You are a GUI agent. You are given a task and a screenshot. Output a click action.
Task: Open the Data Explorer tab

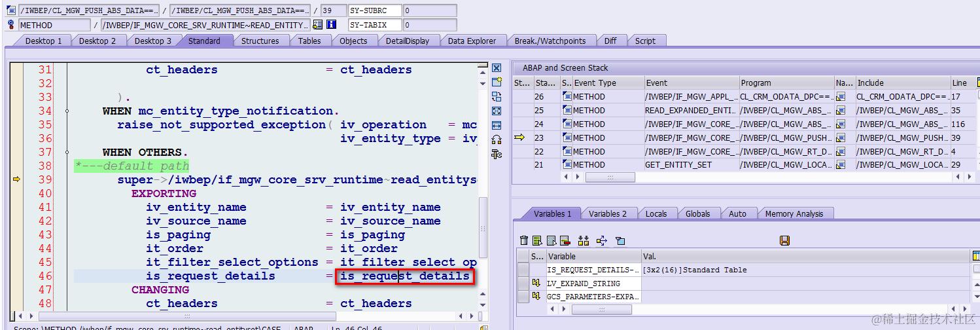tap(472, 41)
